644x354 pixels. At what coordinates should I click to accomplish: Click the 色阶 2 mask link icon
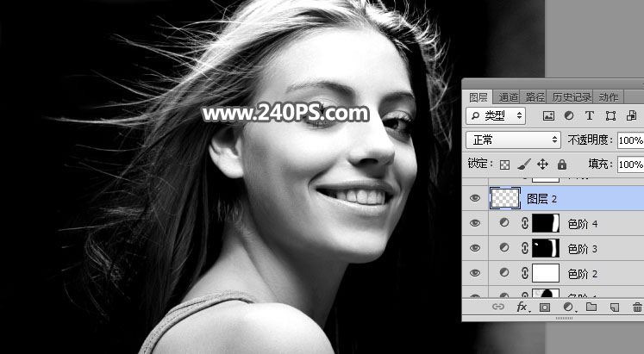point(524,274)
